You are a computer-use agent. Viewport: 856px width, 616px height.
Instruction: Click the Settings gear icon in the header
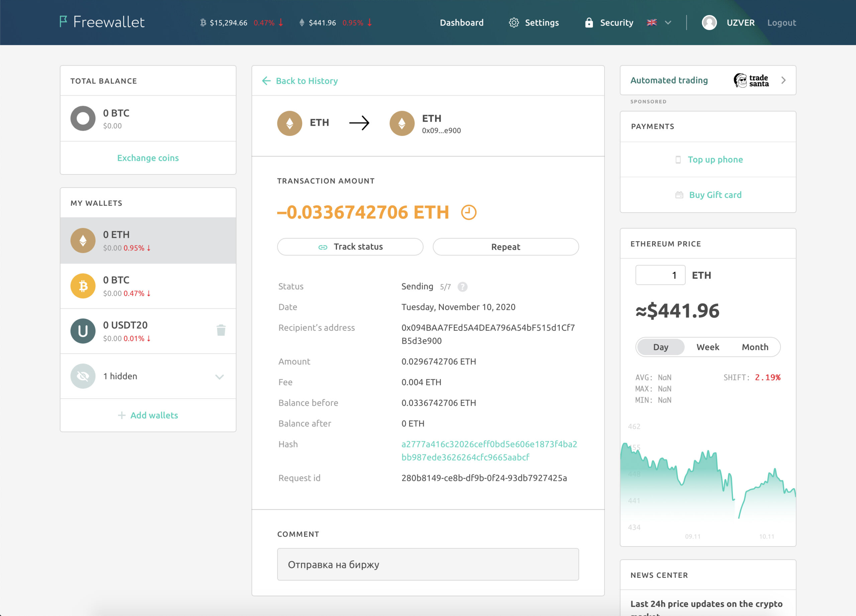click(514, 23)
